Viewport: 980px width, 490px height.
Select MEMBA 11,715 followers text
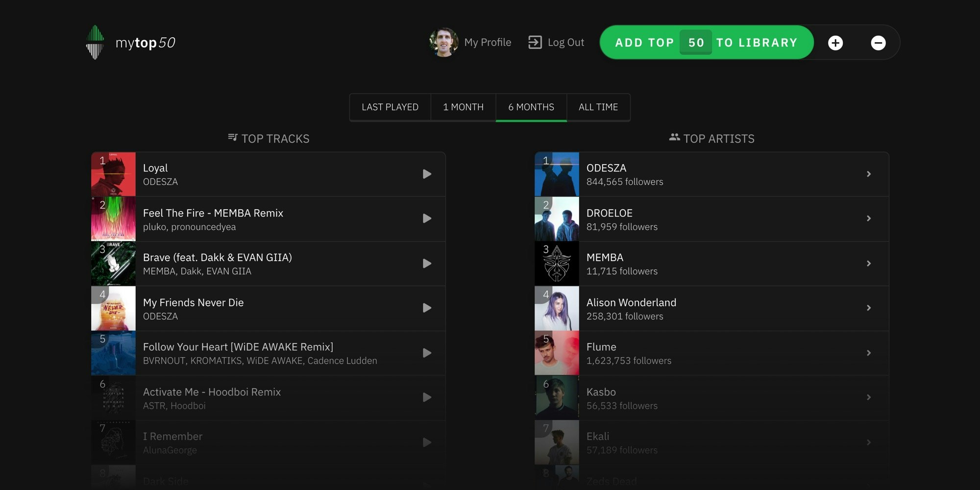622,271
